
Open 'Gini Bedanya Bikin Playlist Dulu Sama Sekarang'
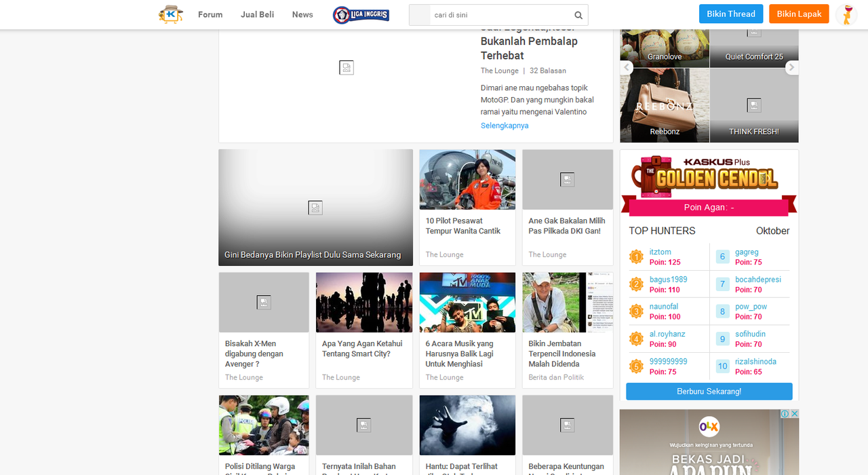[313, 255]
